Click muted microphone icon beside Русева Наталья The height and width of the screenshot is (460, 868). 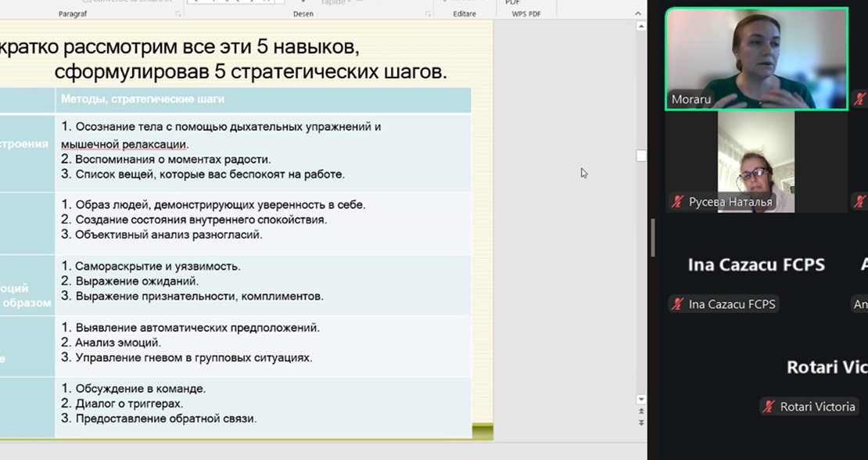677,202
